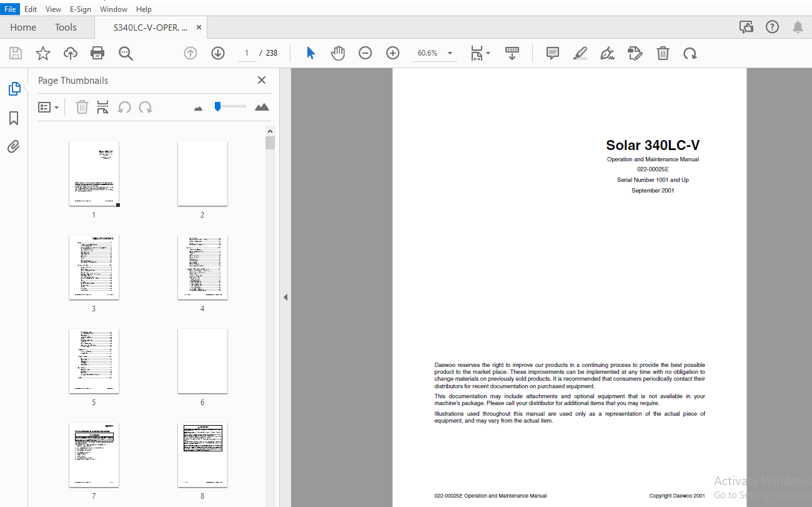The height and width of the screenshot is (507, 812).
Task: Open the E-Sign menu
Action: tap(80, 9)
